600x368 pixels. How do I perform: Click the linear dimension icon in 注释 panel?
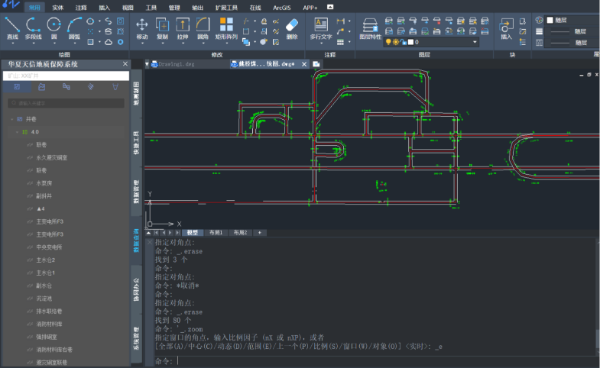[340, 21]
